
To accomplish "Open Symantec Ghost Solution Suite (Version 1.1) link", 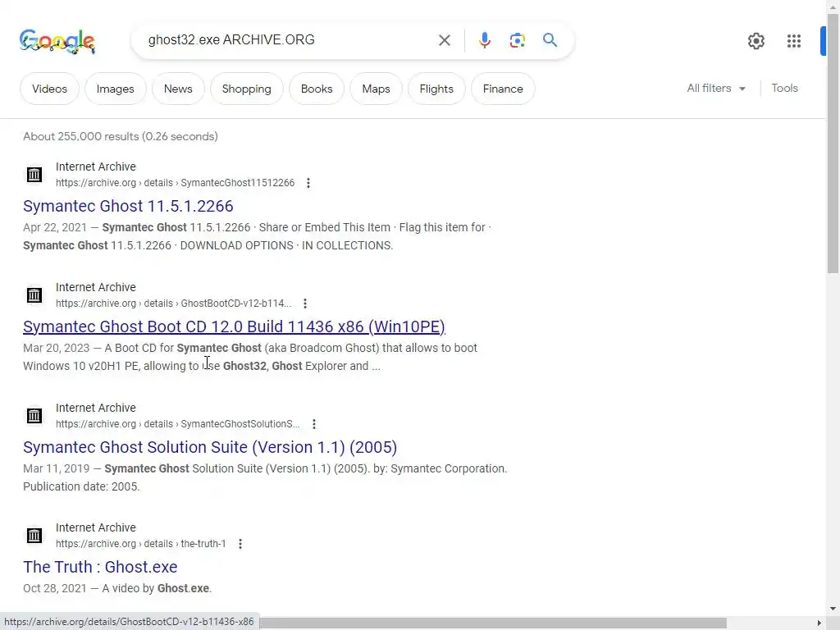I will [210, 447].
